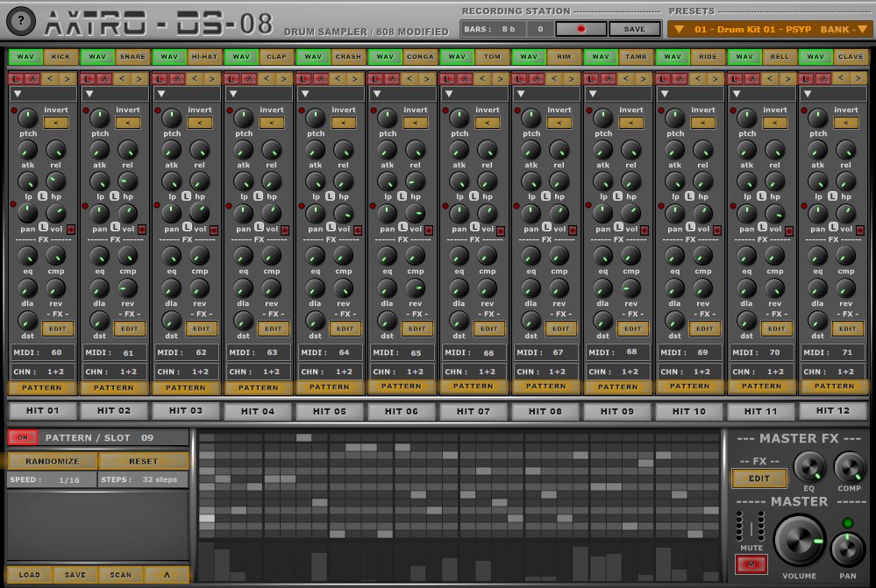Click the Master FX COMP knob
The height and width of the screenshot is (588, 876).
click(849, 468)
